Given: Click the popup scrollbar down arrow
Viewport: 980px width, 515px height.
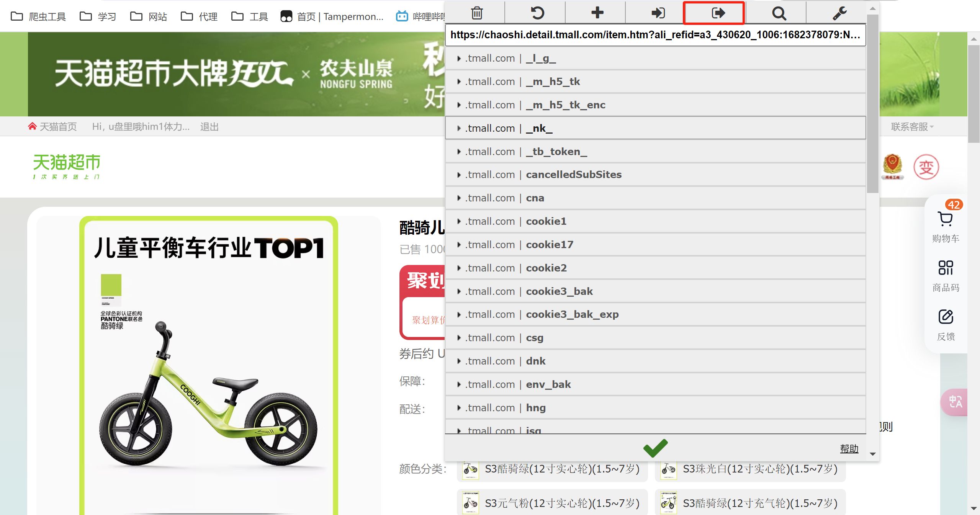Looking at the screenshot, I should tap(873, 454).
